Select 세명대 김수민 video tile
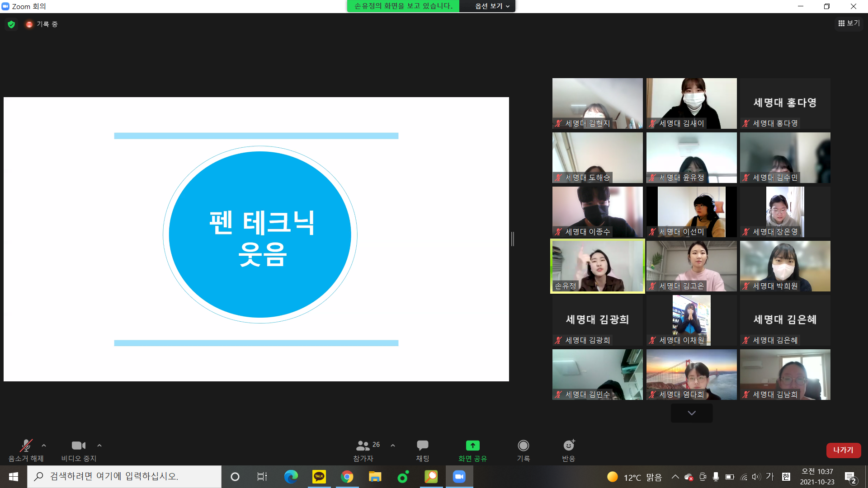 (x=785, y=158)
